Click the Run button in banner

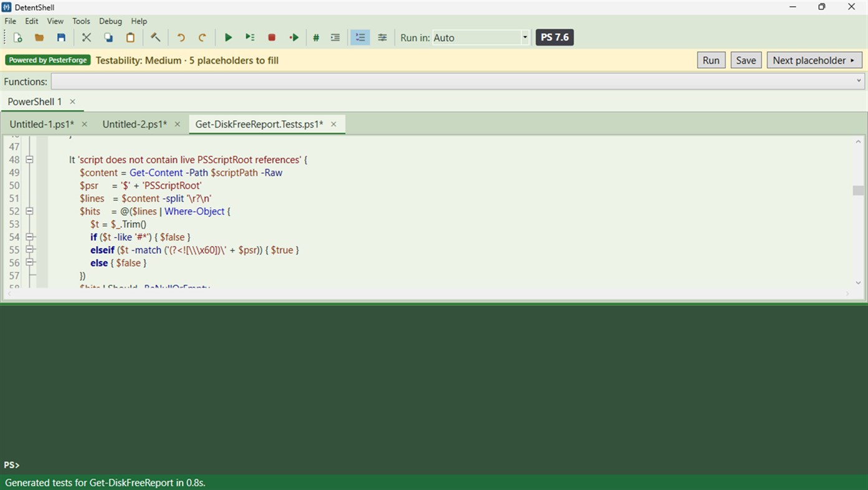point(711,60)
